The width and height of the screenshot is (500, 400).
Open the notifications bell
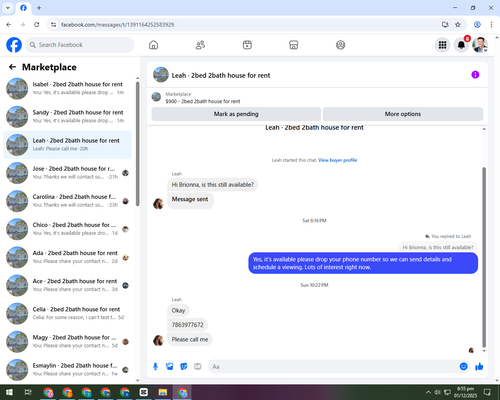[461, 45]
